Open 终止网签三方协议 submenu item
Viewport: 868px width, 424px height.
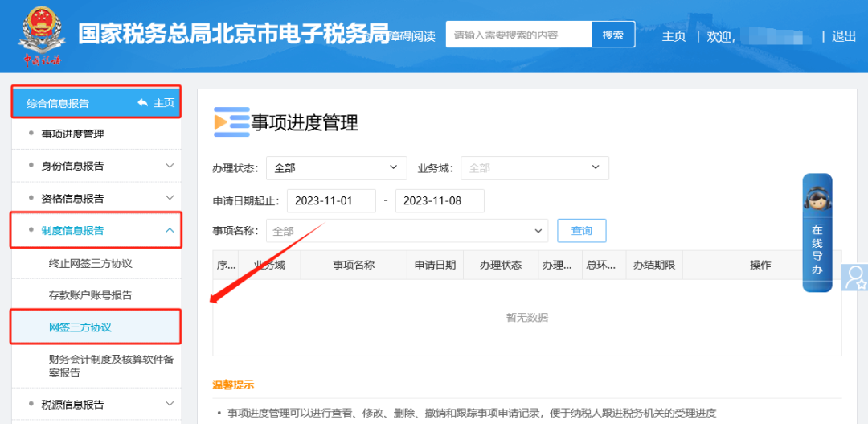click(91, 263)
